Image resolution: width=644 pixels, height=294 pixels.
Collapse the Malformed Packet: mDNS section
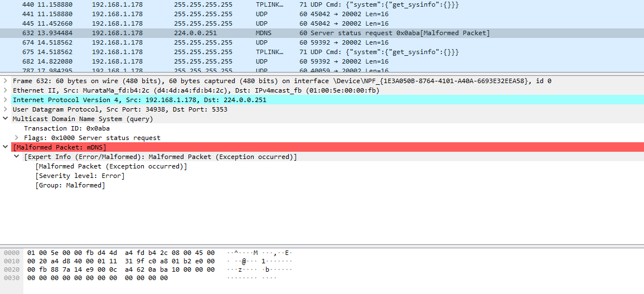coord(5,147)
